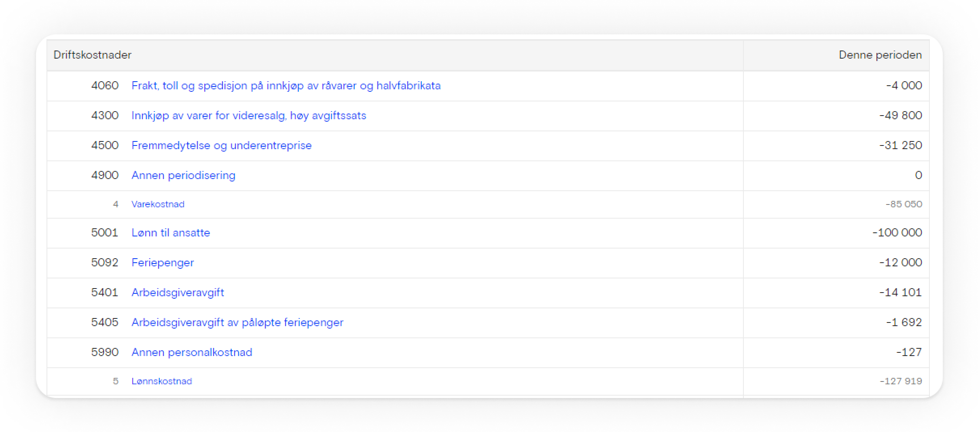This screenshot has height=432, width=980.
Task: Click the amount -100 000
Action: point(897,233)
